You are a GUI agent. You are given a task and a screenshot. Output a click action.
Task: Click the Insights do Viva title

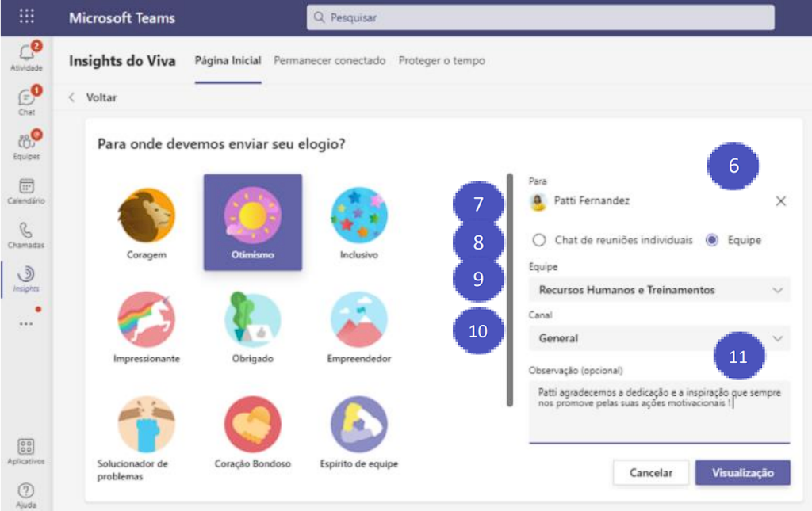122,60
